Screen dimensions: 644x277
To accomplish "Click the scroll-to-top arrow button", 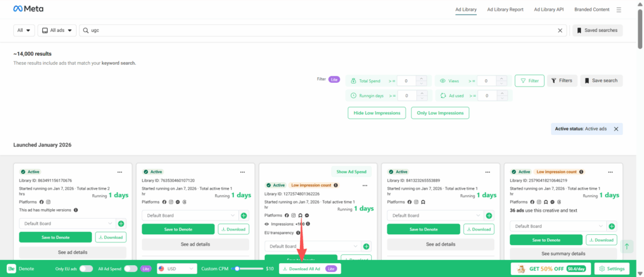I will pos(626,247).
